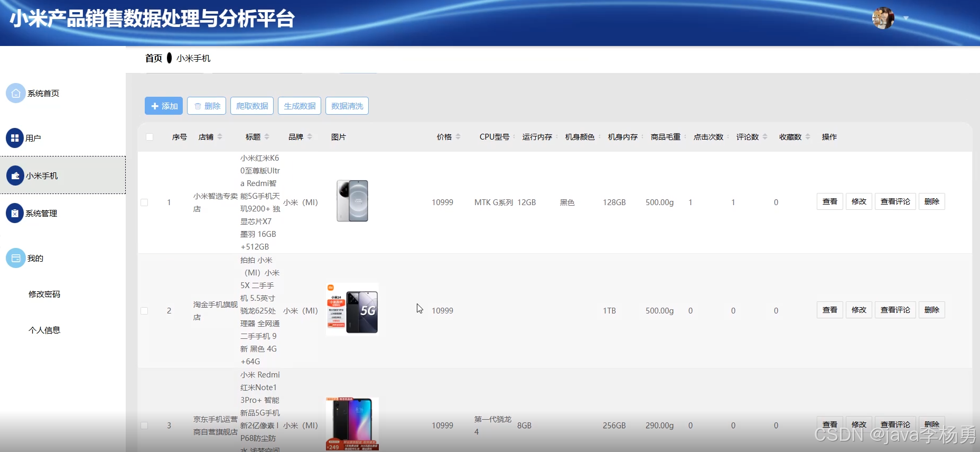Screen dimensions: 980x452
Task: Click 删除 button in row 2
Action: pyautogui.click(x=932, y=310)
